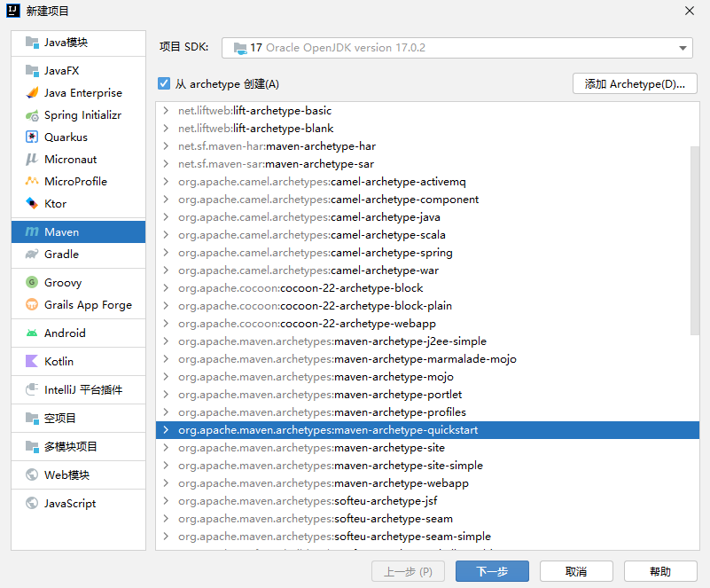The height and width of the screenshot is (588, 710).
Task: Expand the maven-archetype-quickstart node
Action: [x=166, y=430]
